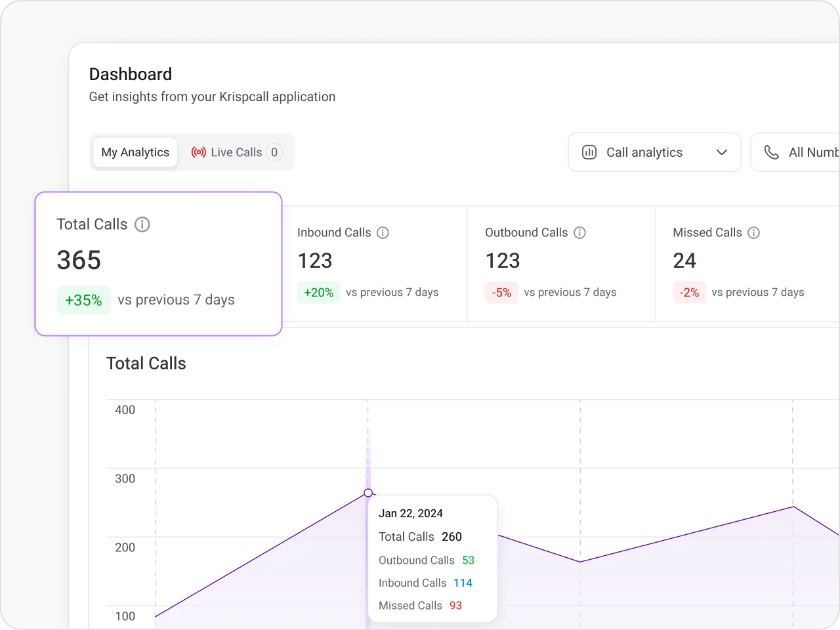Image resolution: width=840 pixels, height=630 pixels.
Task: Click the 400 y-axis label
Action: pos(125,410)
